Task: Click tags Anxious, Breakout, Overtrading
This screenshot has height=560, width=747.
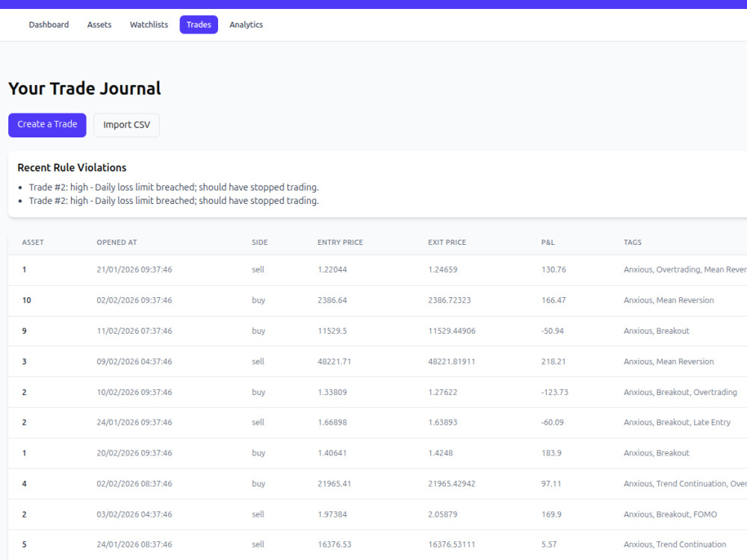Action: coord(681,393)
